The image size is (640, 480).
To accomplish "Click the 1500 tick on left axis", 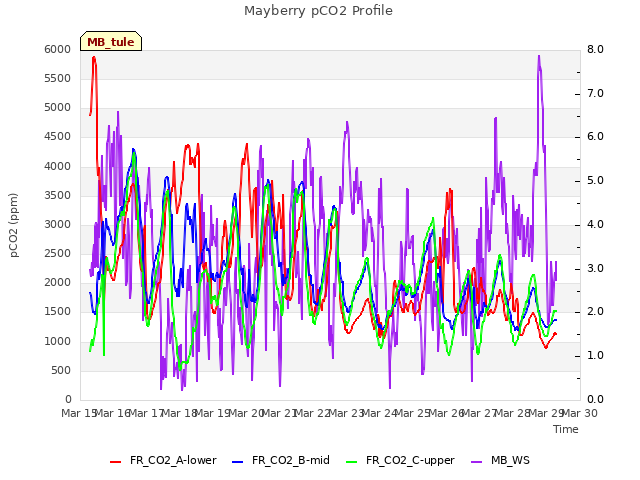I will (x=58, y=311).
